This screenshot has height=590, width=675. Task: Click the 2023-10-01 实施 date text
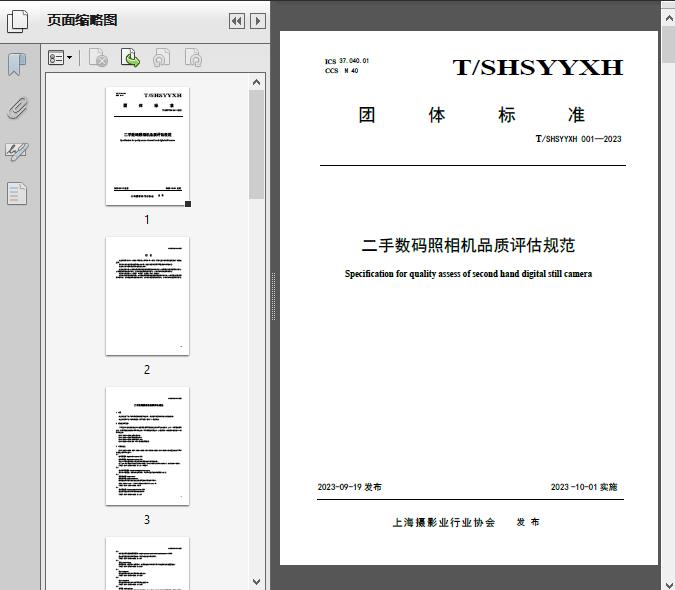(584, 487)
